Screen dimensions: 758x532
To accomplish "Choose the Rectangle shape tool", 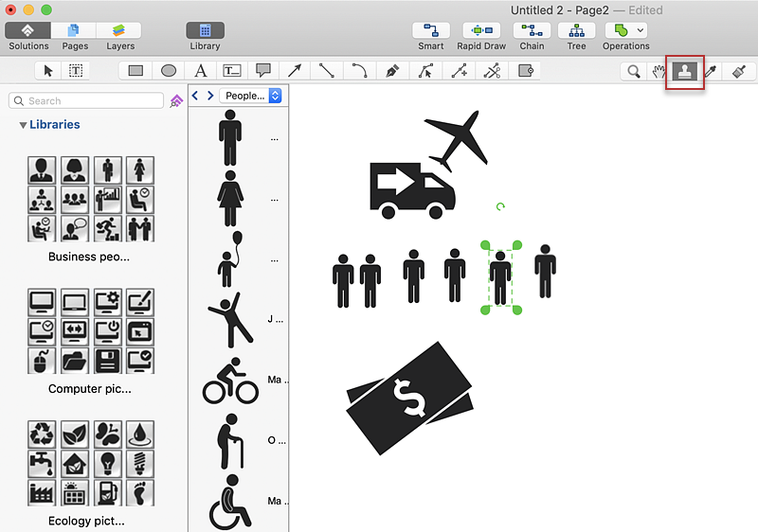I will click(x=135, y=70).
